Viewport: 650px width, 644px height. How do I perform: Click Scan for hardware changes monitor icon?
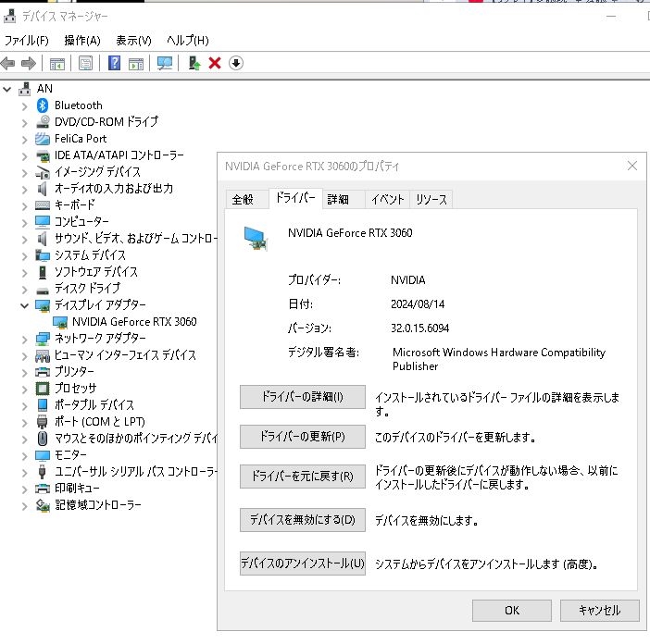pos(165,63)
